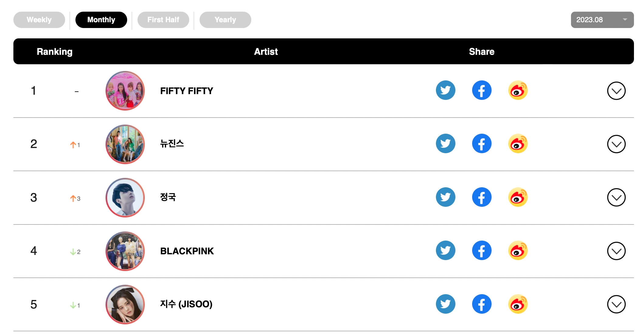Open the FIFTY FIFTY artist name link
644x335 pixels.
click(x=186, y=91)
